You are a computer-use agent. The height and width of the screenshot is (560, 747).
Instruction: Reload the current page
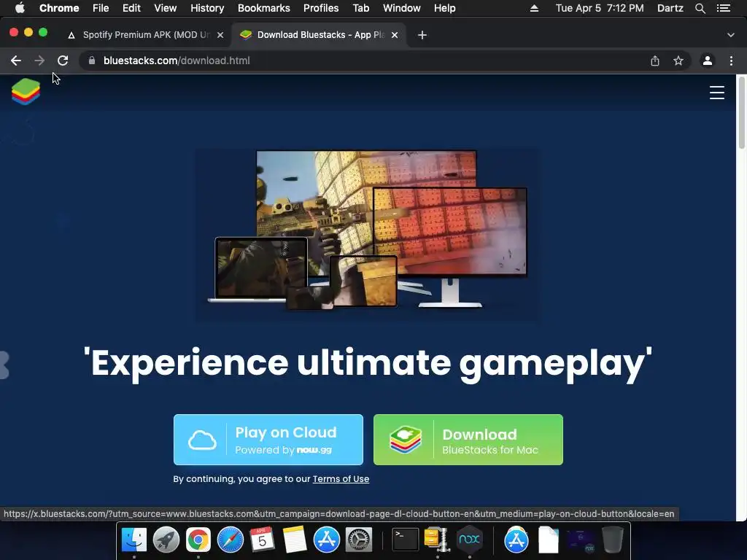click(x=63, y=61)
